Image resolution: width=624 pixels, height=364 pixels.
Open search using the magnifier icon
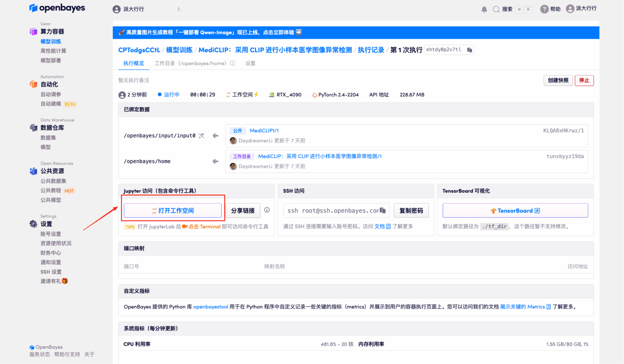(496, 9)
